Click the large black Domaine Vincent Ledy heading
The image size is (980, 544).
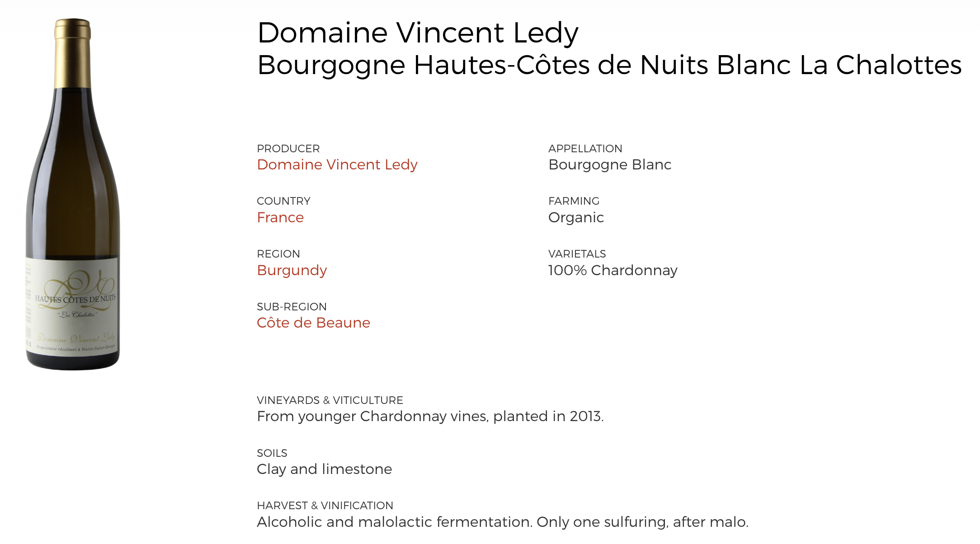pos(418,33)
